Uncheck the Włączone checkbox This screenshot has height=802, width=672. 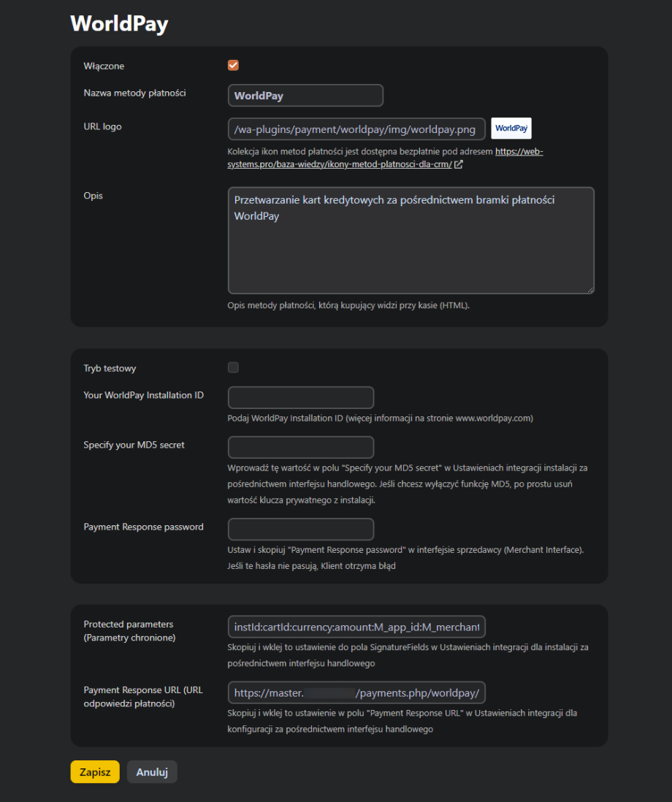(234, 66)
